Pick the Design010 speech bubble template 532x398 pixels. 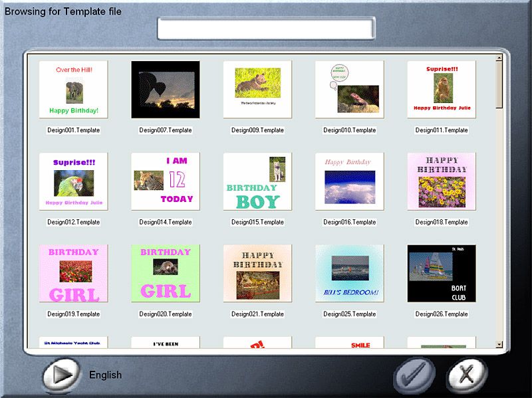[349, 90]
